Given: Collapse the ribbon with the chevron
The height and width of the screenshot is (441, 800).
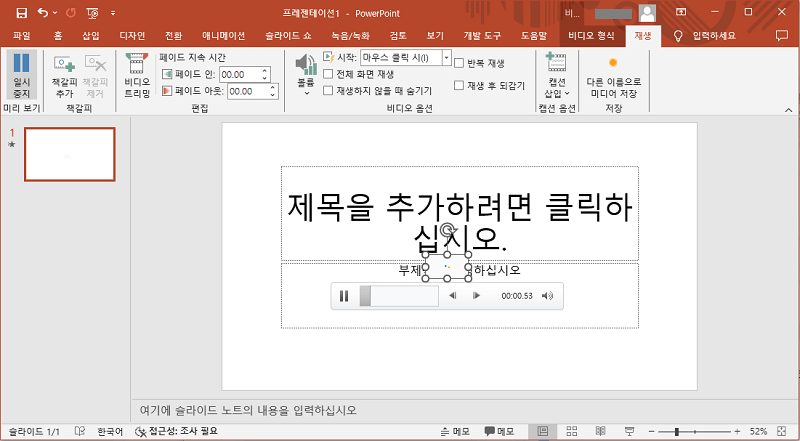Looking at the screenshot, I should [788, 110].
